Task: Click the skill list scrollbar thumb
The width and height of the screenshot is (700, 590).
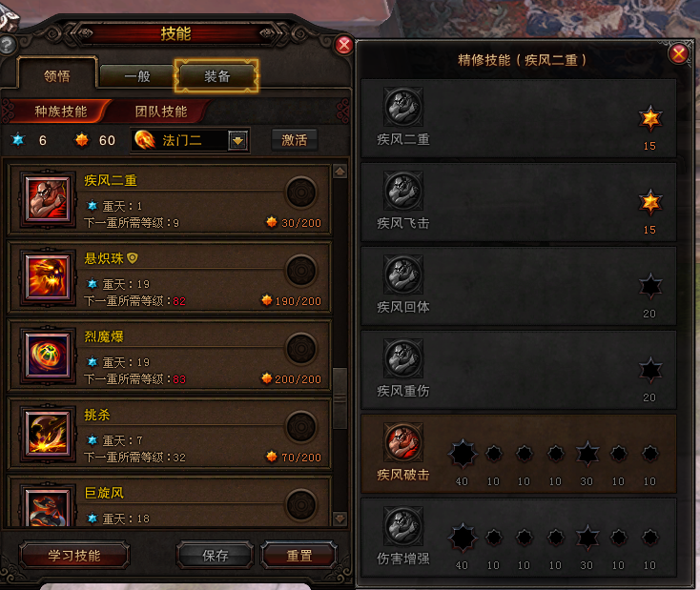Action: (340, 398)
